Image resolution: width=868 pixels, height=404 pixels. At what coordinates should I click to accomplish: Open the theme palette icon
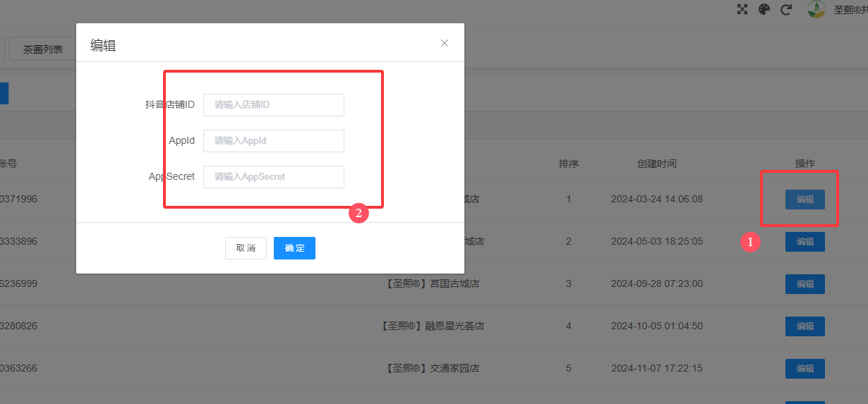(764, 9)
